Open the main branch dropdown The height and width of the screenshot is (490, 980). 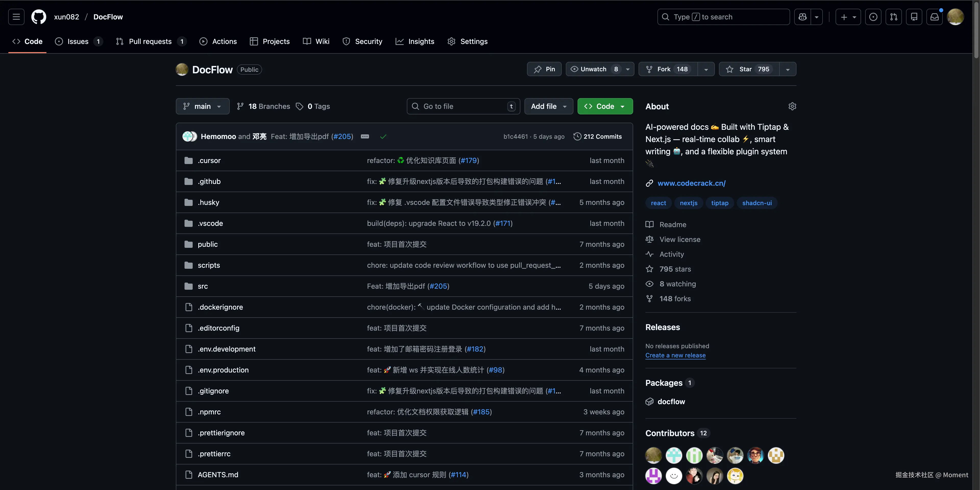(202, 106)
